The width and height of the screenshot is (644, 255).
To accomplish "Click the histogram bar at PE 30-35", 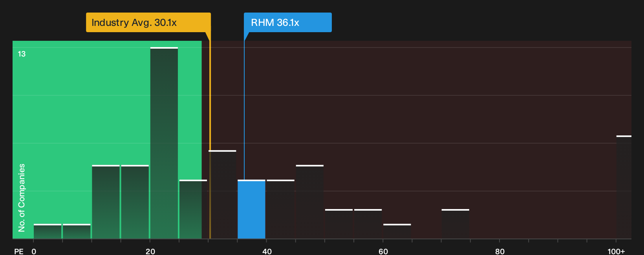I will [x=222, y=194].
